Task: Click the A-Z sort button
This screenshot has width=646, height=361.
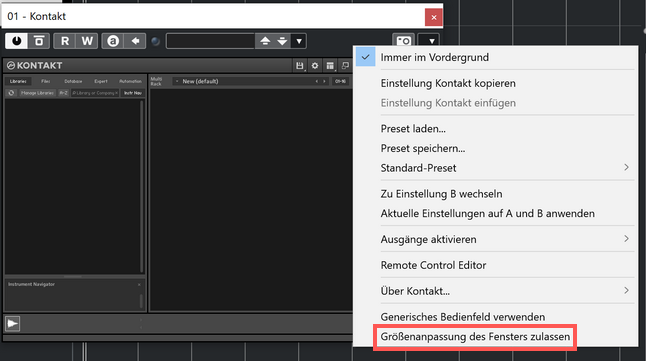Action: 63,93
